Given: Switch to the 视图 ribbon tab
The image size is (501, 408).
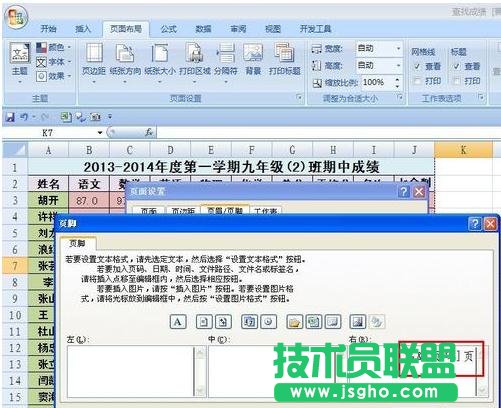Looking at the screenshot, I should [x=273, y=29].
